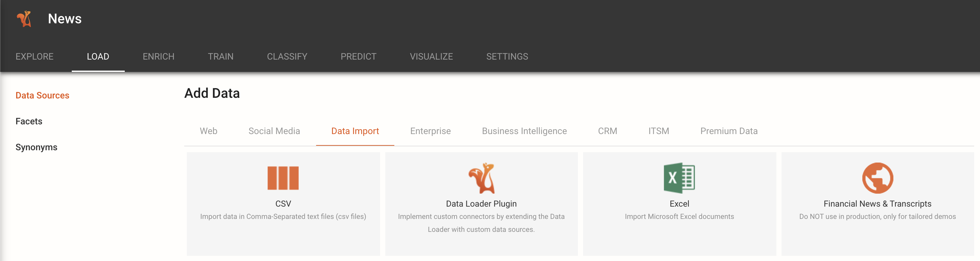Select the Premium Data tab
Viewport: 980px width, 261px height.
pos(729,131)
